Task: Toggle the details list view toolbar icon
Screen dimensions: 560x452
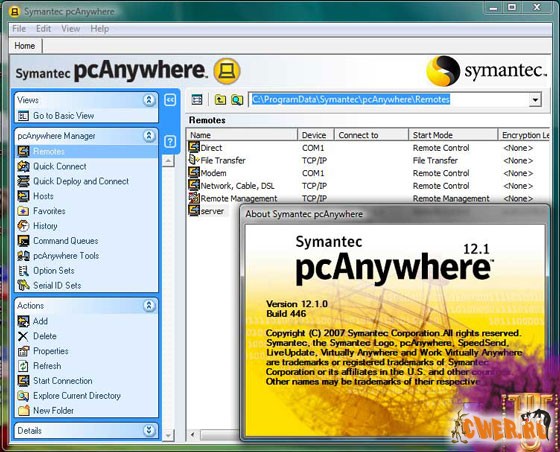Action: click(197, 100)
